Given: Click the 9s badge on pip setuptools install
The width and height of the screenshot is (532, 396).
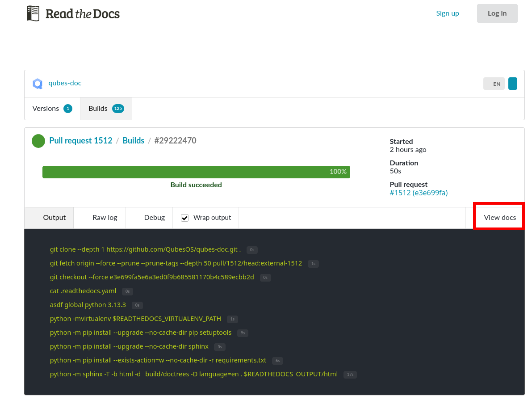Looking at the screenshot, I should pyautogui.click(x=242, y=333).
